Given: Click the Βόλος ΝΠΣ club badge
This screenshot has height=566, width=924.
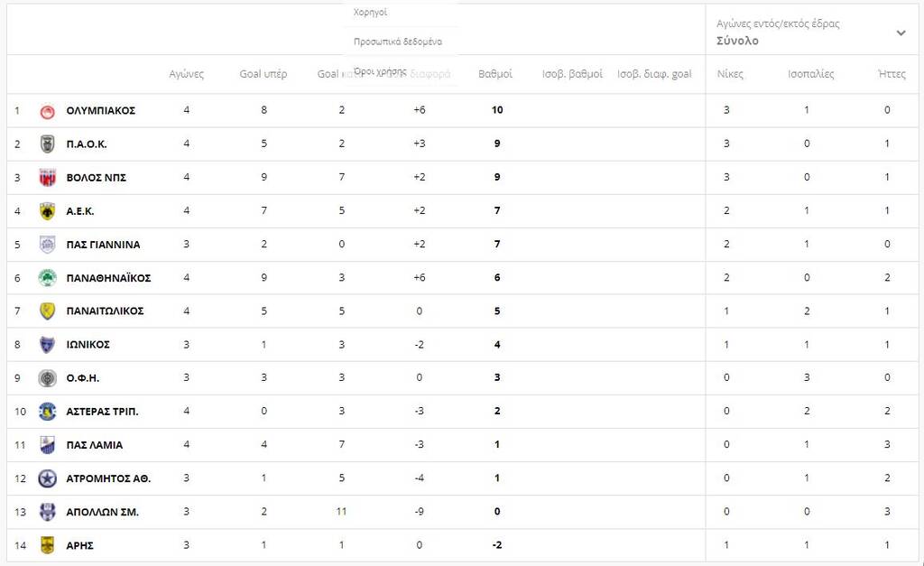Looking at the screenshot, I should pyautogui.click(x=48, y=178).
